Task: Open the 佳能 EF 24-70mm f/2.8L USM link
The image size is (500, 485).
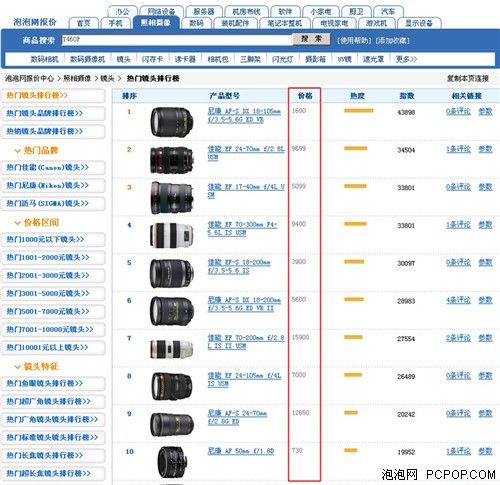Action: click(246, 153)
